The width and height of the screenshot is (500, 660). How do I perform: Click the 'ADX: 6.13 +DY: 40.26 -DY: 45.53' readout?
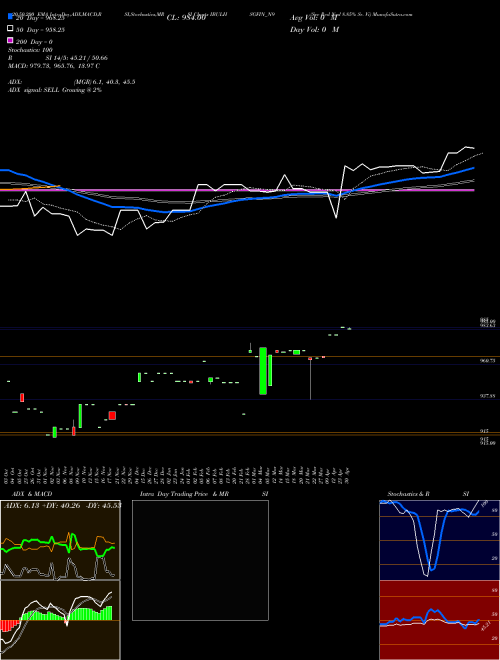(x=63, y=505)
